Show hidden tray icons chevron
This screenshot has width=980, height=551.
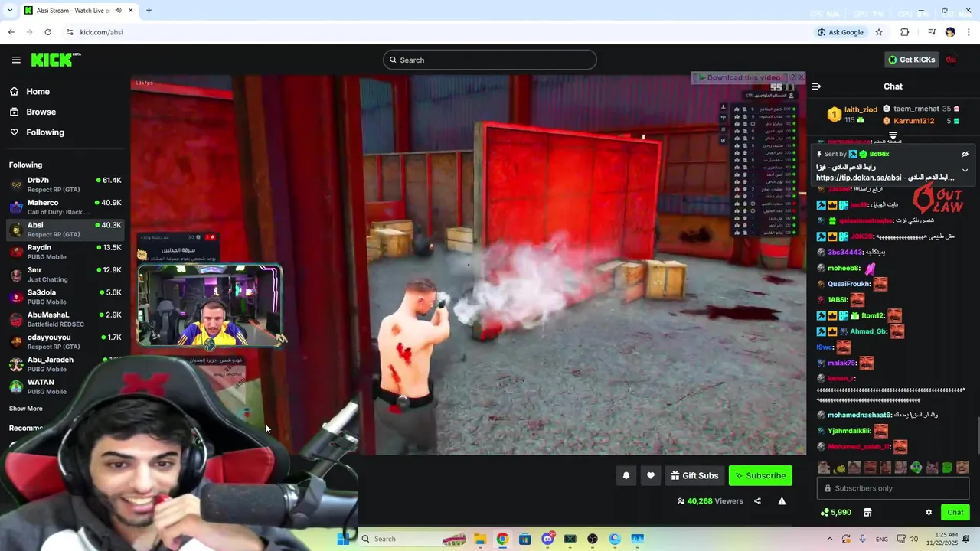coord(829,539)
